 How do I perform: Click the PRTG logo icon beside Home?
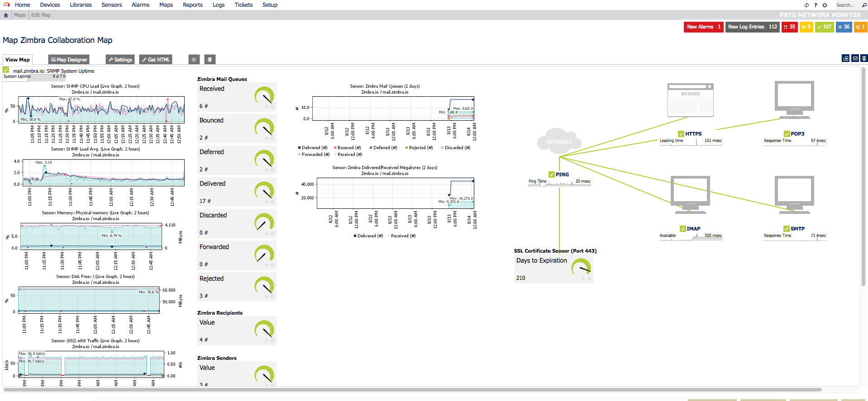(6, 5)
